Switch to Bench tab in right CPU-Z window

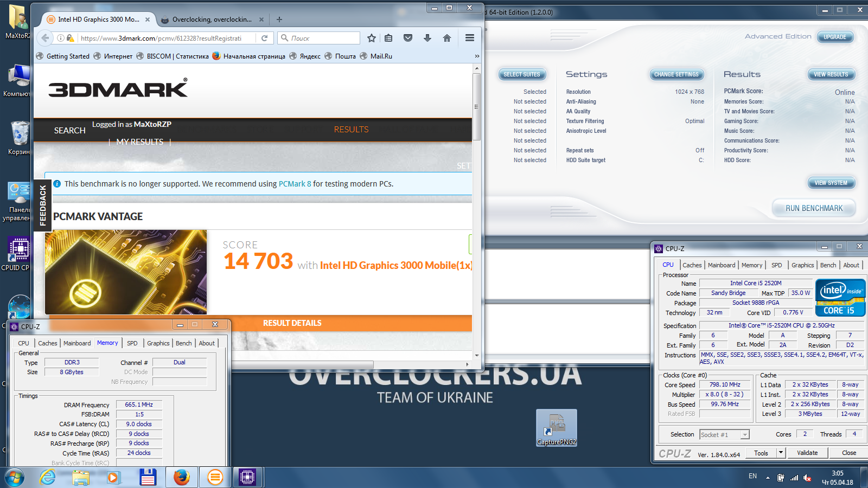coord(828,265)
